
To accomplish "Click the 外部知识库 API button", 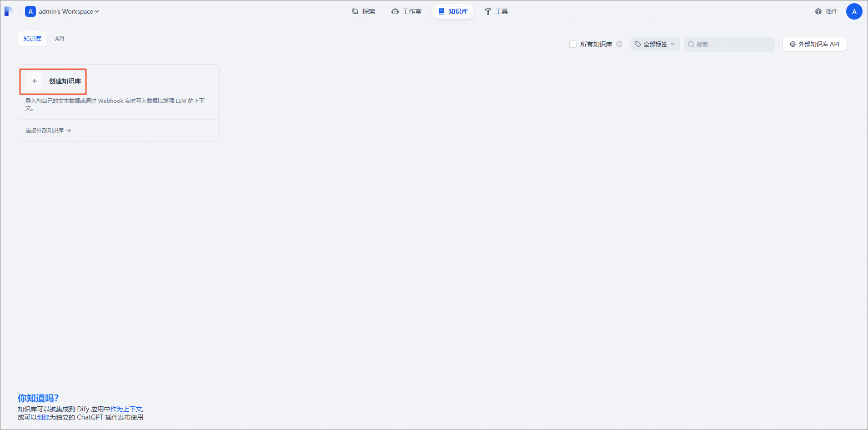I will pos(814,44).
